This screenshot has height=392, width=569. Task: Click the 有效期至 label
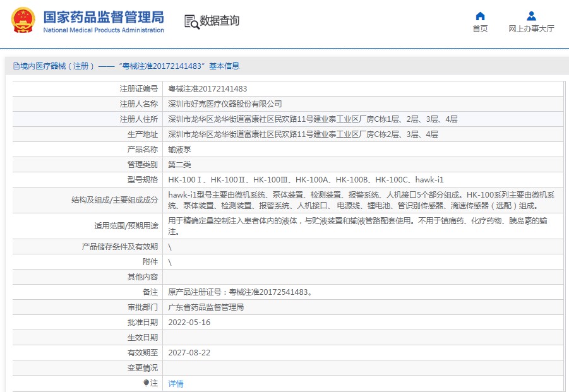(143, 353)
